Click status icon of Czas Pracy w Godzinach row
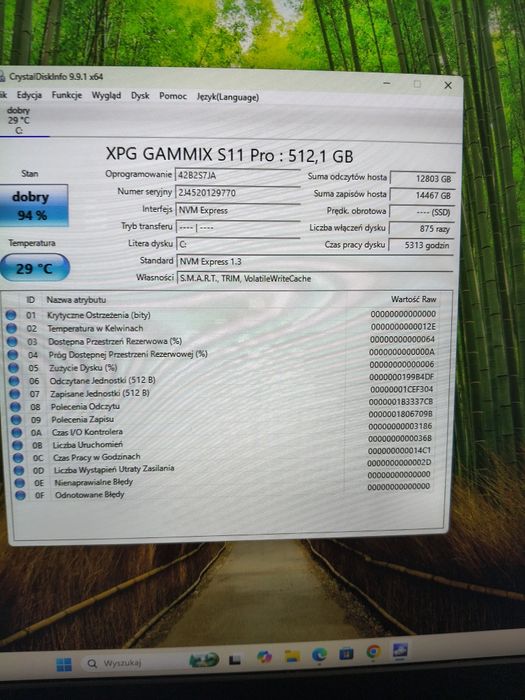 18,458
